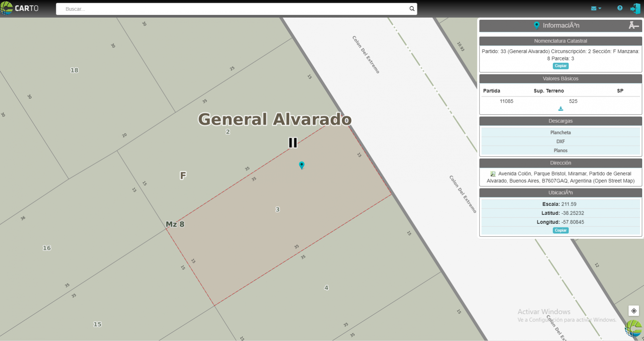Click the globe logo in bottom corner
This screenshot has width=644, height=341.
click(634, 328)
